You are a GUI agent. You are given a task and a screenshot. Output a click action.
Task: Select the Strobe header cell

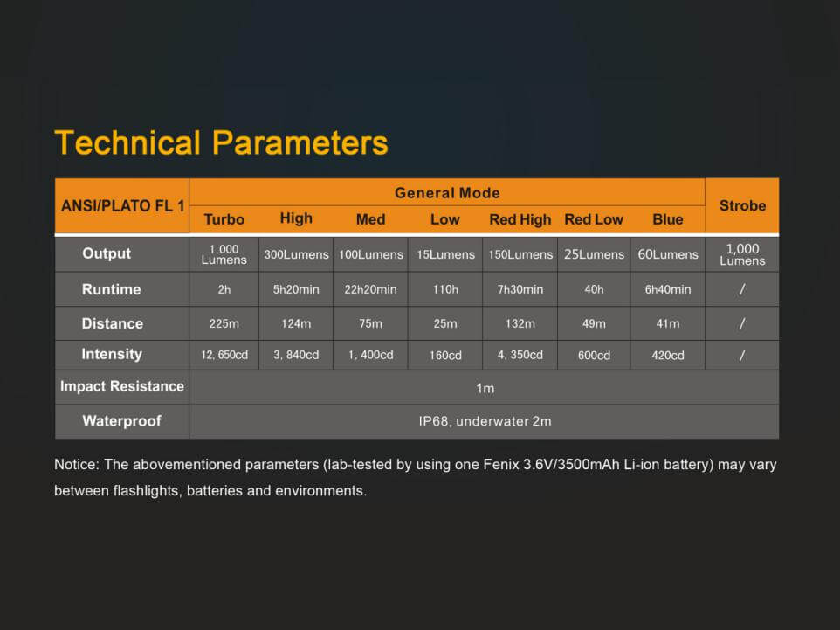(741, 205)
